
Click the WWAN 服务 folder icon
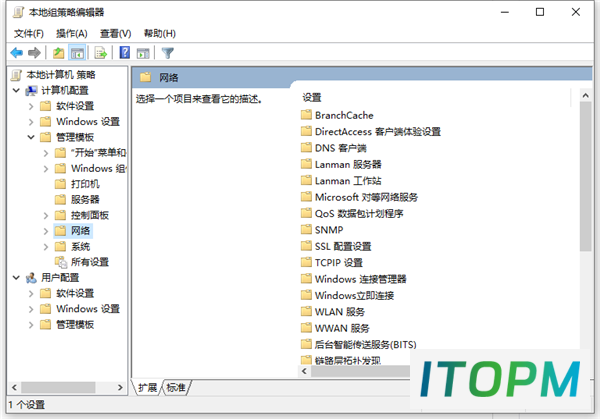click(x=306, y=328)
